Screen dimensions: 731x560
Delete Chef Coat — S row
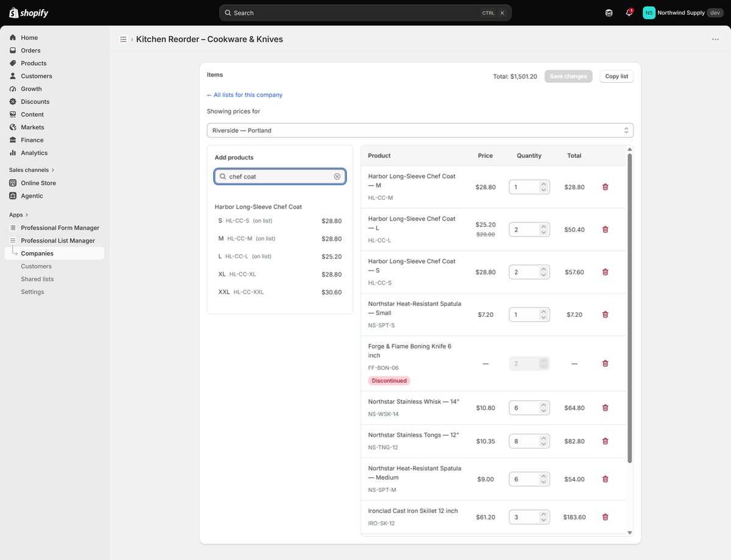605,272
